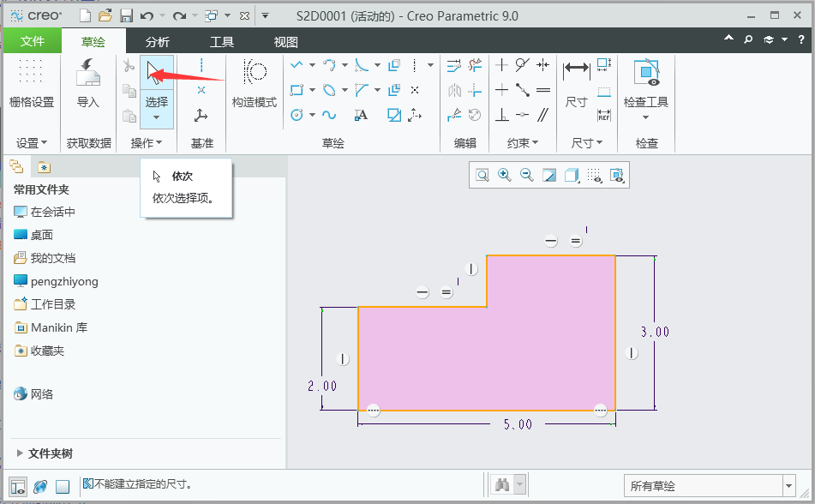Click the Project edges tool icon
Viewport: 815px width, 504px height.
click(x=394, y=115)
